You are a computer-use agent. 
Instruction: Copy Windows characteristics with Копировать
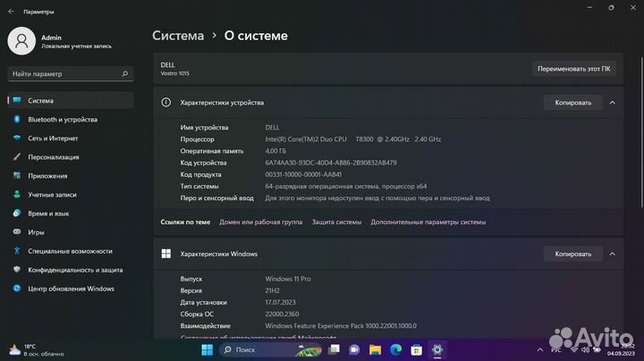pyautogui.click(x=573, y=254)
